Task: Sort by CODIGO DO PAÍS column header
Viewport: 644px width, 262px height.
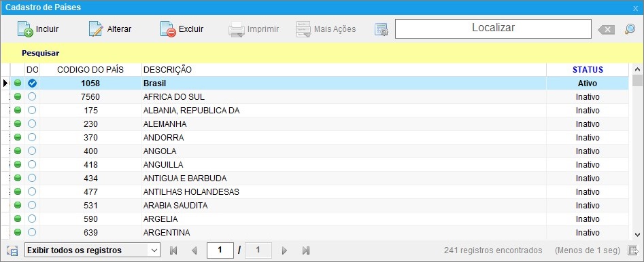Action: 90,70
